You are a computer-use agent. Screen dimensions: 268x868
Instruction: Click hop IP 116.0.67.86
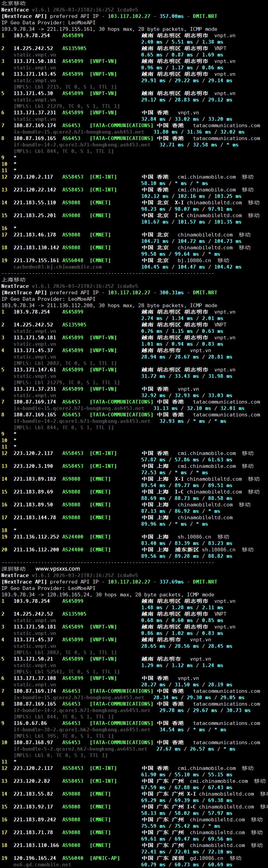[x=30, y=723]
